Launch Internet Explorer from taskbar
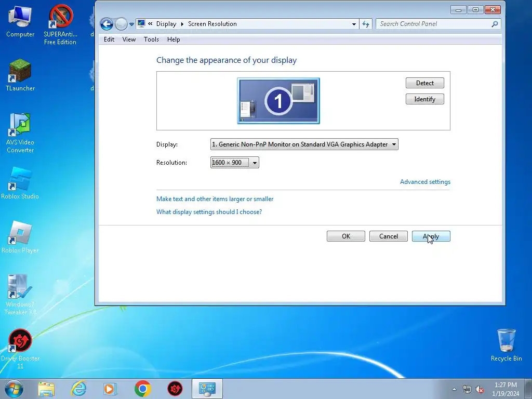Viewport: 532px width, 399px height. [x=79, y=389]
